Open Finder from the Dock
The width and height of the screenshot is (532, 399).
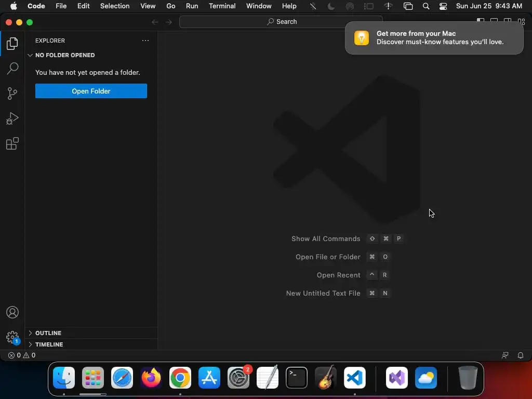click(64, 378)
